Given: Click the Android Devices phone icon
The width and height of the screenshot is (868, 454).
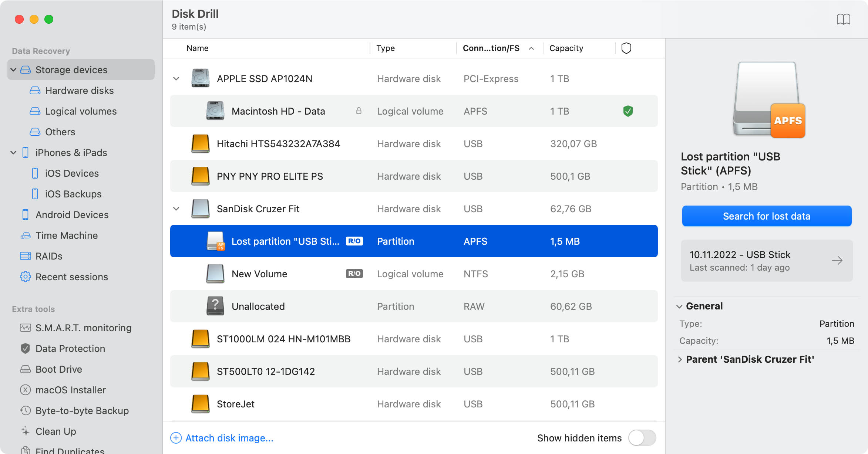Looking at the screenshot, I should coord(25,215).
